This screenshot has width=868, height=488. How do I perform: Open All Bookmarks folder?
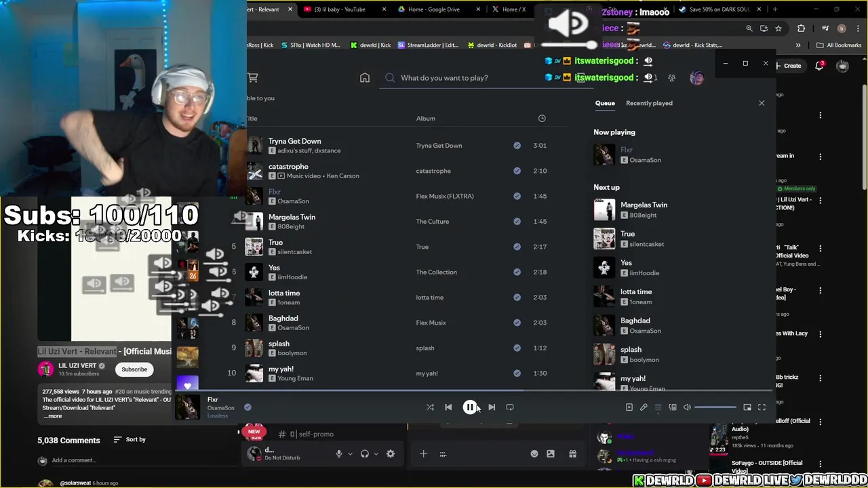839,45
